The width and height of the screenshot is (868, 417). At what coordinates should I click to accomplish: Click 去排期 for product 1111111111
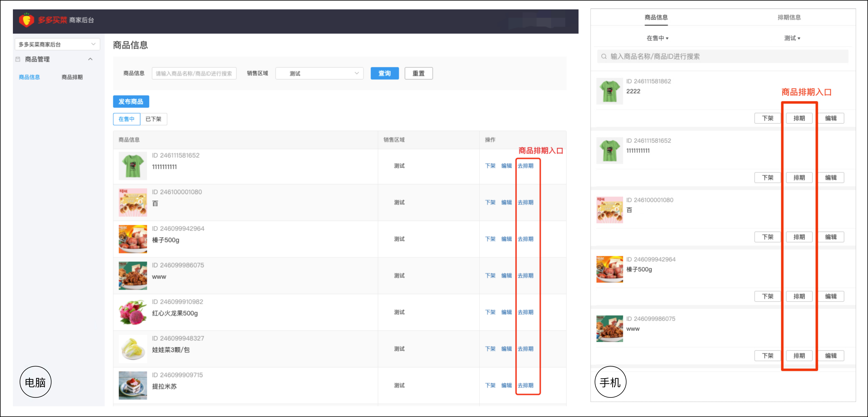coord(526,166)
